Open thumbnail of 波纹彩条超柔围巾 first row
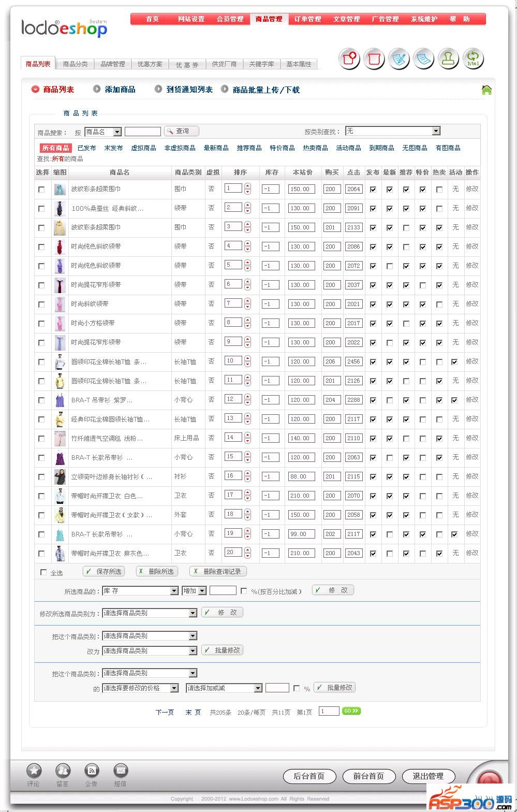 click(x=60, y=189)
